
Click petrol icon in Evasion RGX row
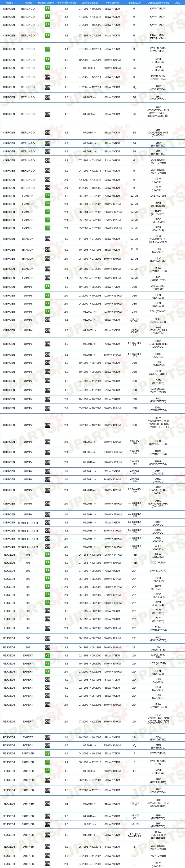[48, 212]
